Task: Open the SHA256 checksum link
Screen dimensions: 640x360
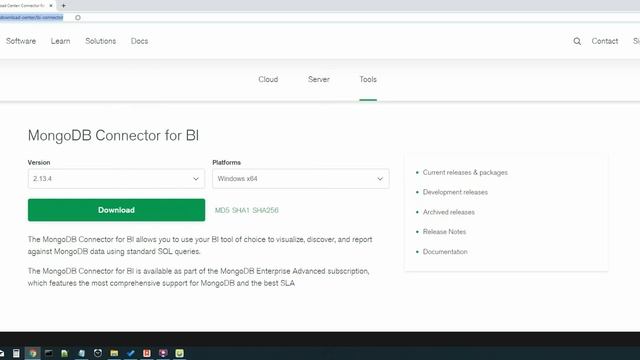Action: pyautogui.click(x=265, y=211)
